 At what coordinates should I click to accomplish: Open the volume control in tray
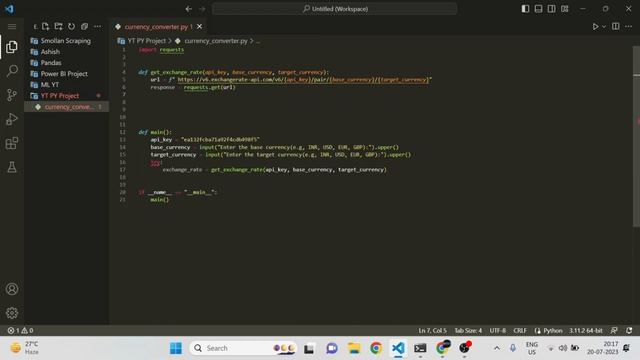pyautogui.click(x=563, y=348)
